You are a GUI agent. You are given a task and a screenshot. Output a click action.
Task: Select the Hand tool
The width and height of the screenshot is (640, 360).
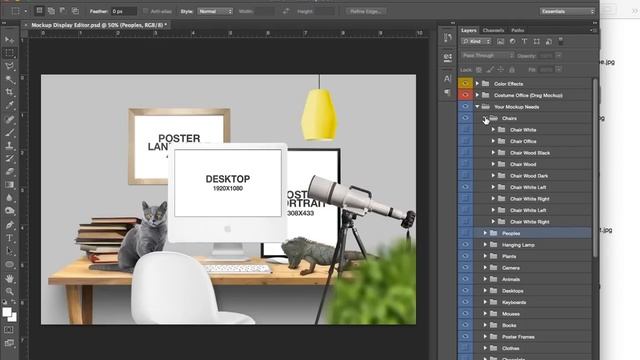[9, 278]
